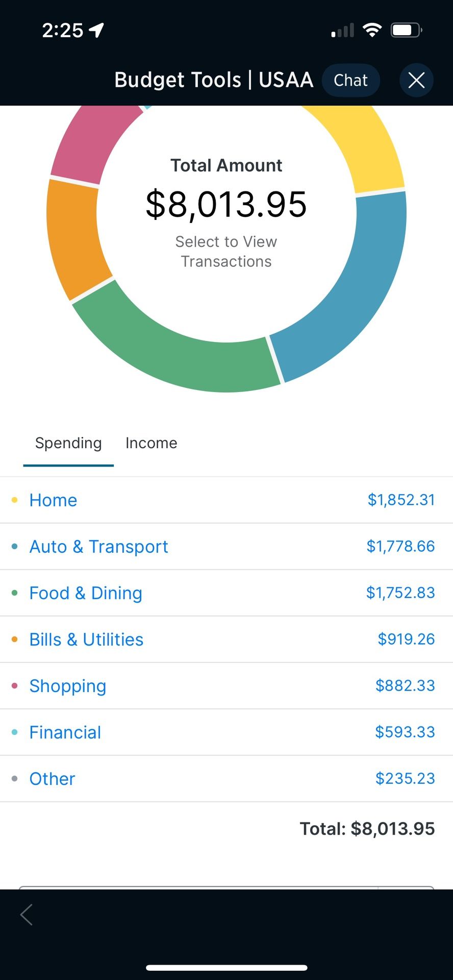View Food & Dining transactions

[x=226, y=593]
